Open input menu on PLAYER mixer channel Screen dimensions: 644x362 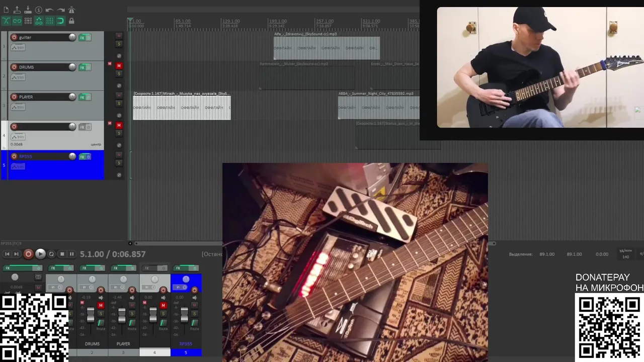117,287
